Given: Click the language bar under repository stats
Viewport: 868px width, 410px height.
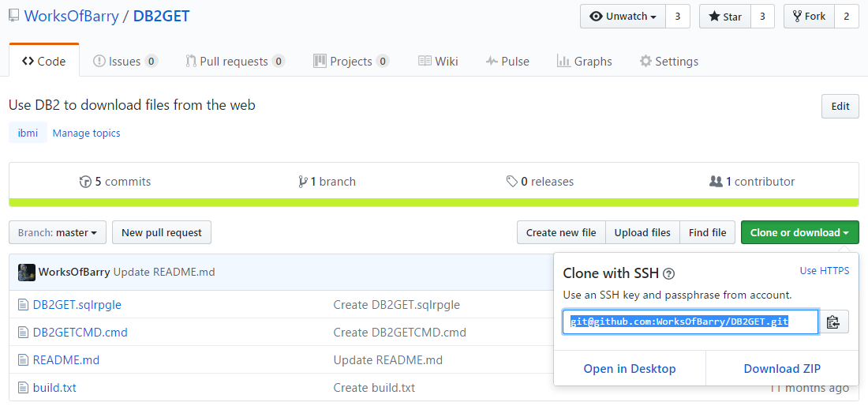Looking at the screenshot, I should [x=434, y=203].
